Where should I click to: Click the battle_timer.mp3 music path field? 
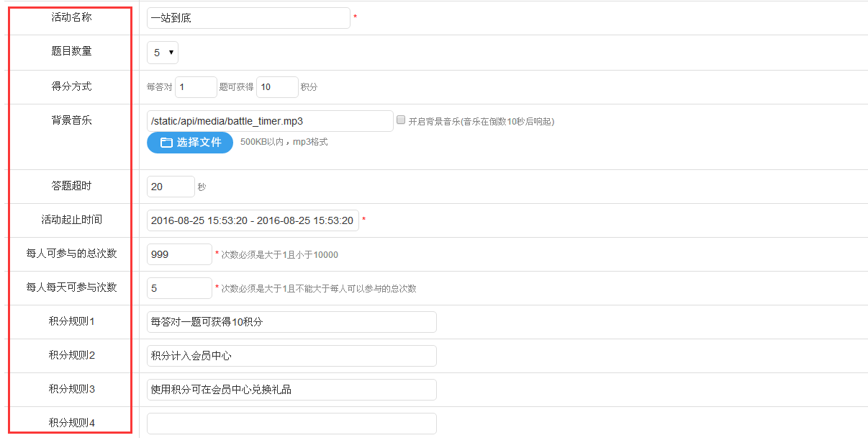click(269, 121)
